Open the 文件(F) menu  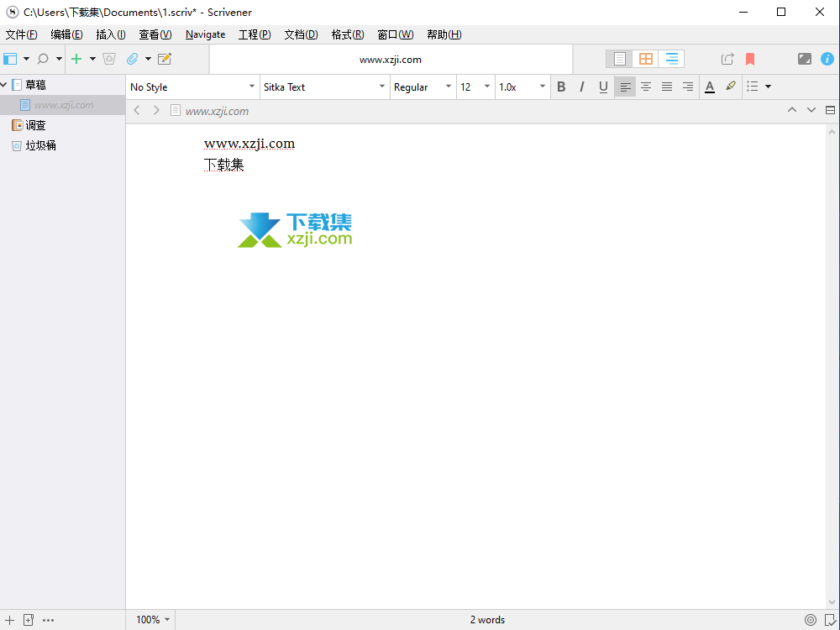[x=22, y=34]
